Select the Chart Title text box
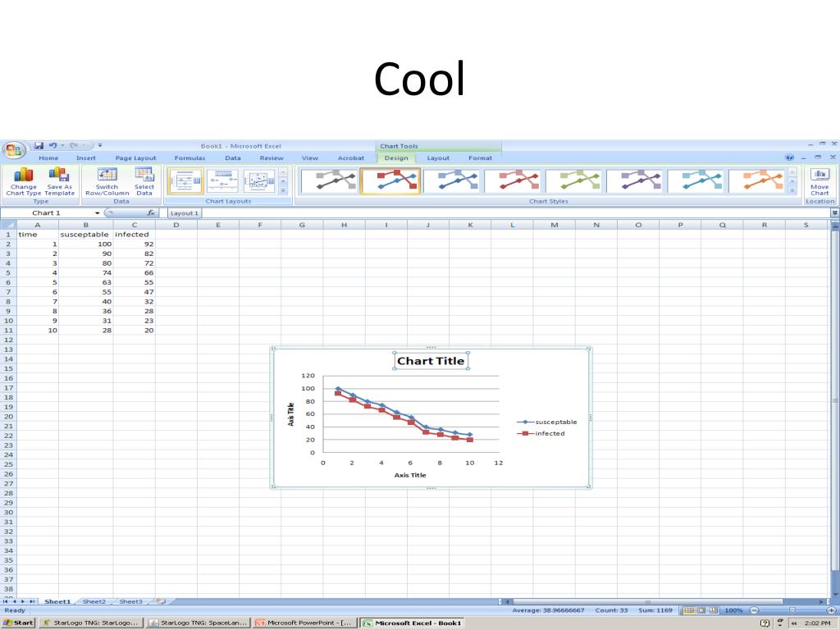The image size is (840, 630). click(431, 361)
